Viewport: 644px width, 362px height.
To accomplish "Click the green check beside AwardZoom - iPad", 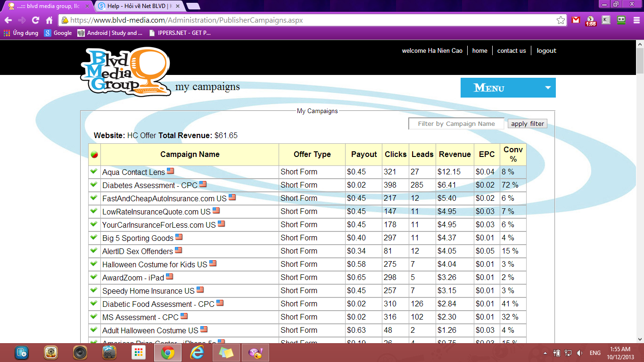I will click(x=94, y=277).
